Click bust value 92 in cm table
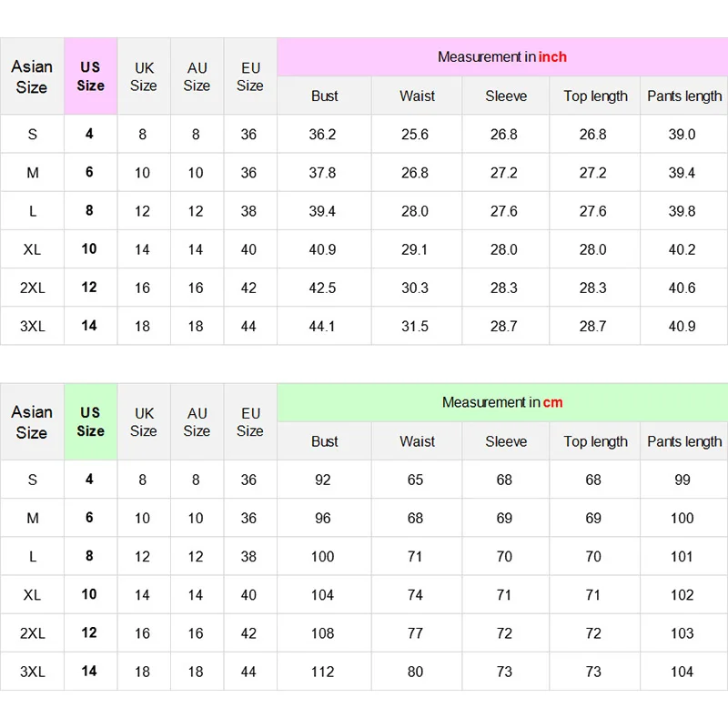Viewport: 728px width, 728px height. [x=323, y=480]
